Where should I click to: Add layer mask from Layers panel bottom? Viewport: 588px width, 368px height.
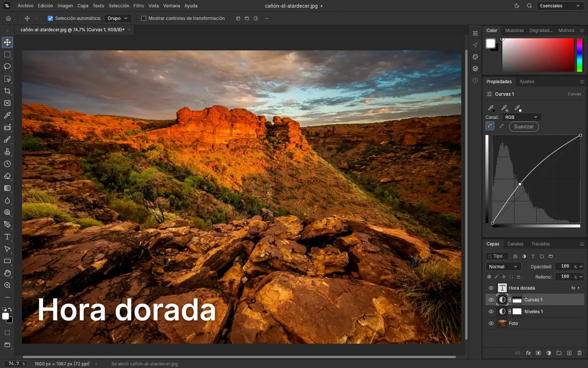(x=538, y=353)
